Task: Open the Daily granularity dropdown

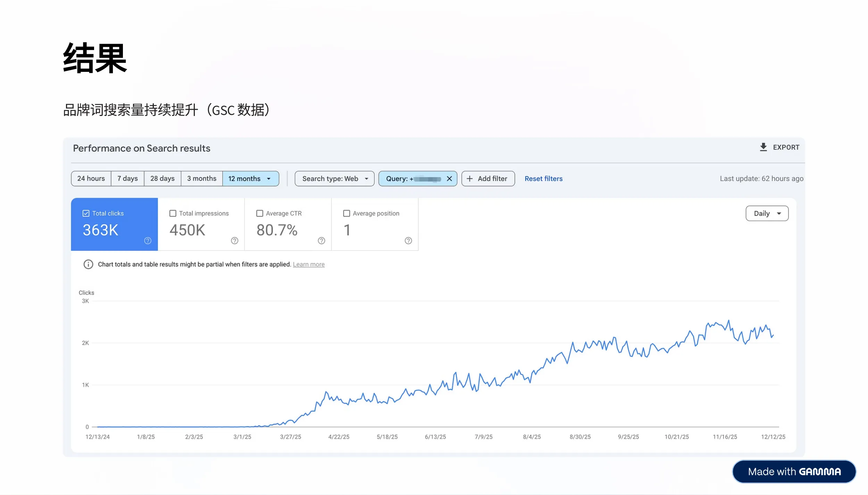Action: [x=767, y=213]
